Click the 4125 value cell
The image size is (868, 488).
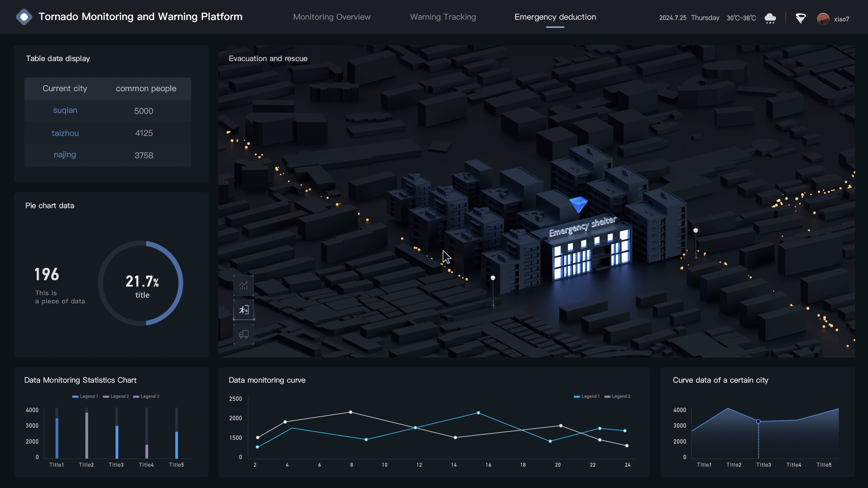point(144,133)
